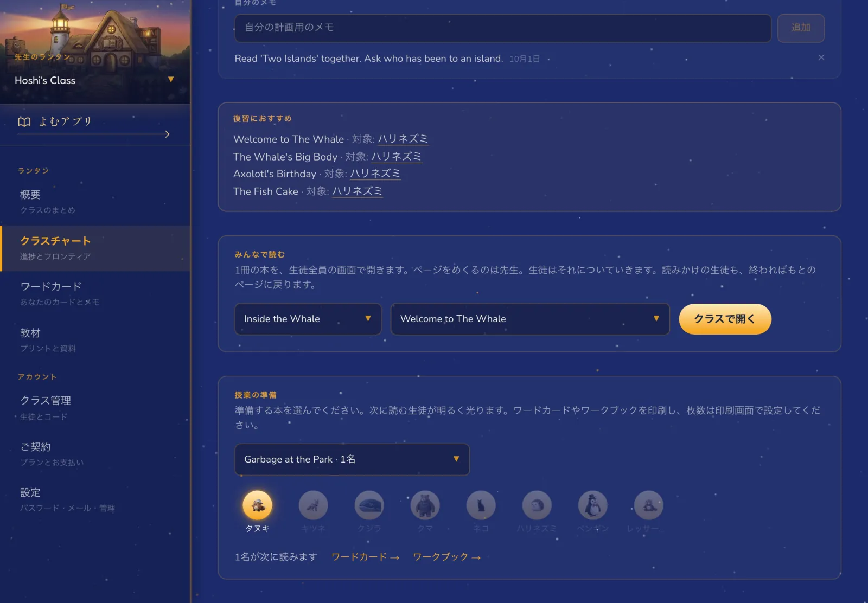
Task: Select the ネコ cat avatar
Action: coord(481,505)
